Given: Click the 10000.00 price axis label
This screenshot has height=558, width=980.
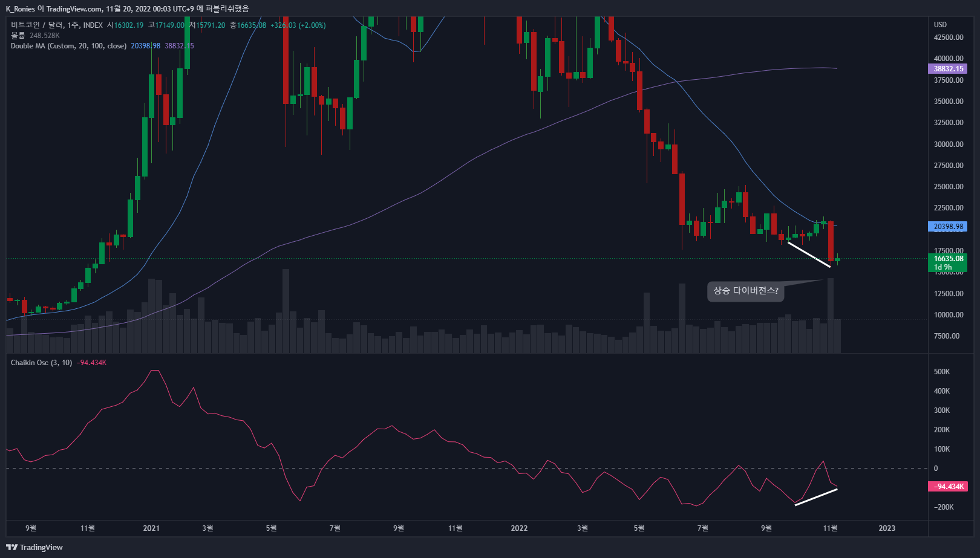Looking at the screenshot, I should [949, 315].
